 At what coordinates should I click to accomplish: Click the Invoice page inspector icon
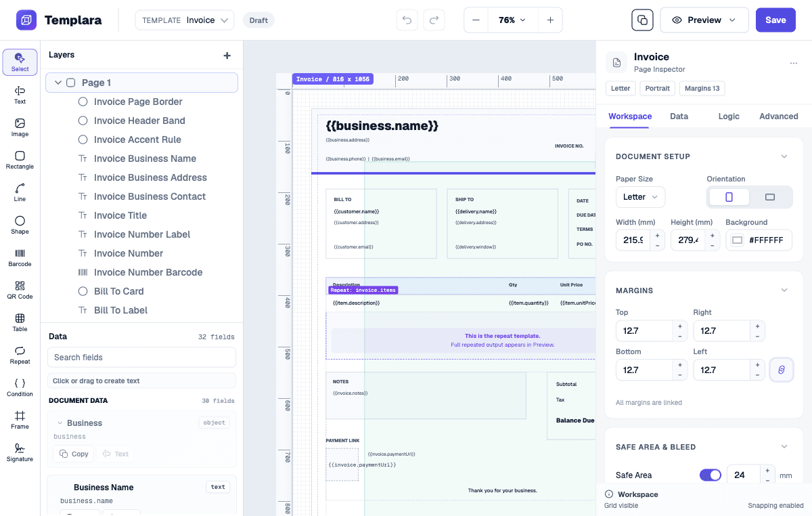pyautogui.click(x=616, y=62)
